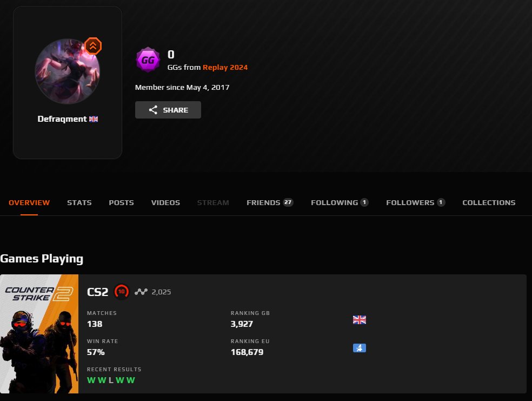Click the Member since May 4, 2017 text

click(x=182, y=87)
